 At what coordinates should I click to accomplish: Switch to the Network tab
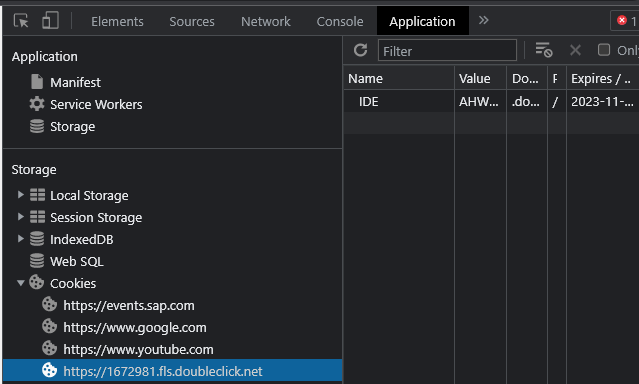click(x=266, y=21)
